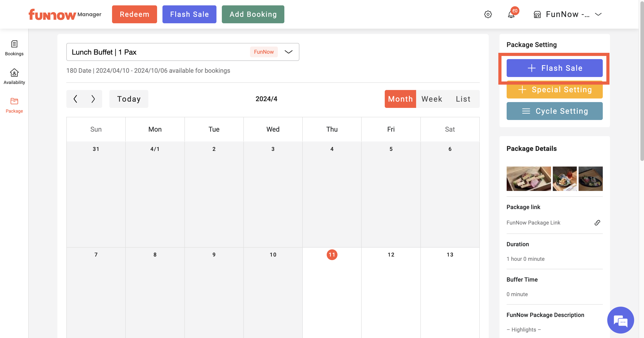Screen dimensions: 644x338
Task: Open the settings gear icon
Action: [x=488, y=14]
